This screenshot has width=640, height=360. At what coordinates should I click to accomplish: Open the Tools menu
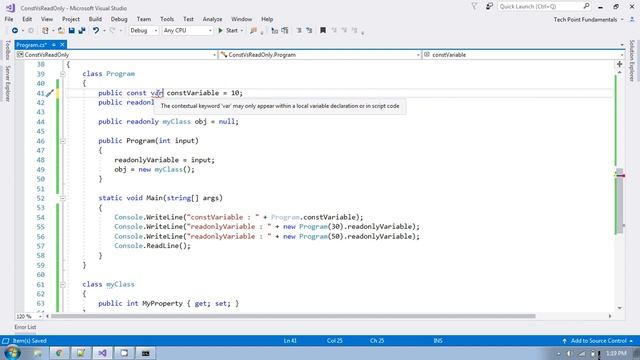(167, 19)
